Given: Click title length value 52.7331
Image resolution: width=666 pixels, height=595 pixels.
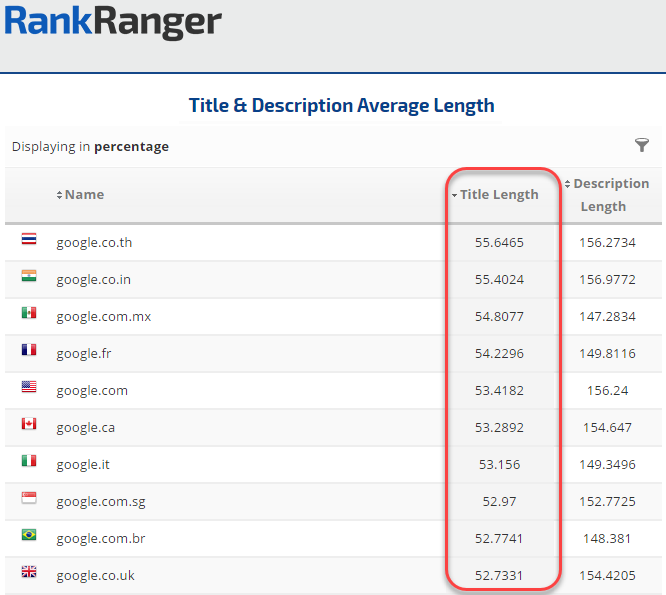Looking at the screenshot, I should point(499,575).
